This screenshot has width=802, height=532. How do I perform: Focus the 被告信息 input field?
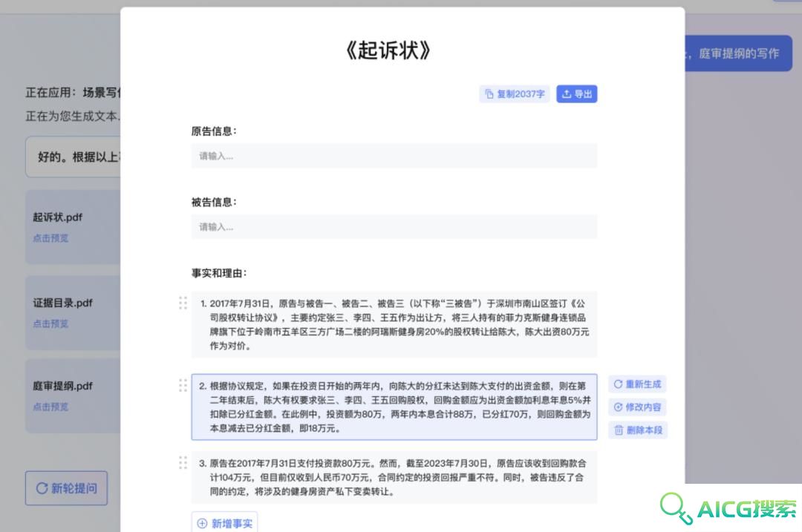pos(394,227)
